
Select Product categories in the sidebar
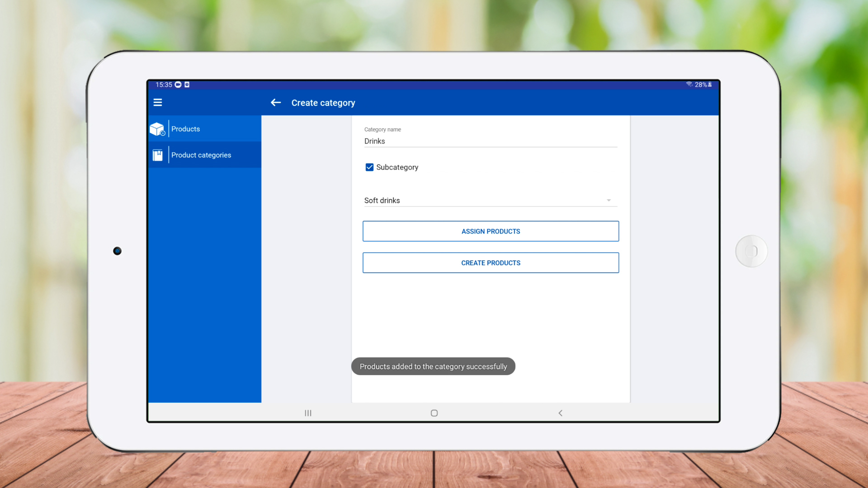(x=201, y=155)
